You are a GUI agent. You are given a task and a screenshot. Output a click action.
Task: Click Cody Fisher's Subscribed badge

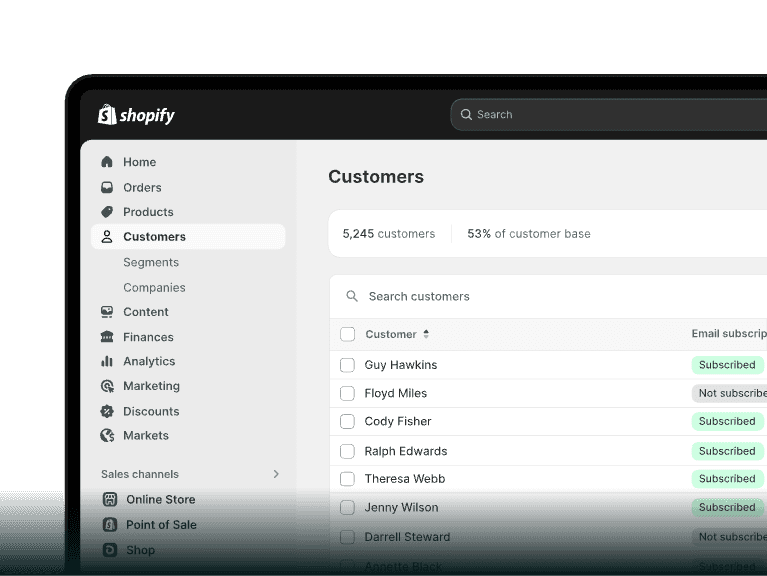pyautogui.click(x=727, y=421)
